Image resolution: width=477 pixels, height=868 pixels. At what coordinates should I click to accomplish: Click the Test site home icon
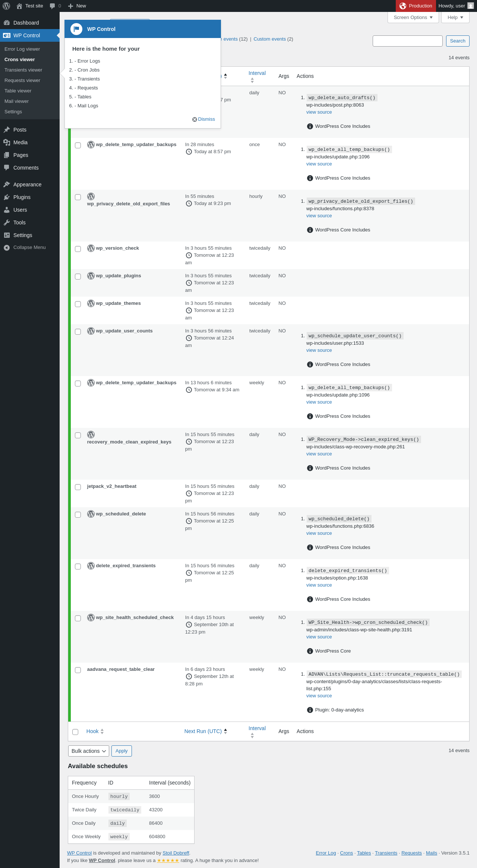pyautogui.click(x=19, y=6)
